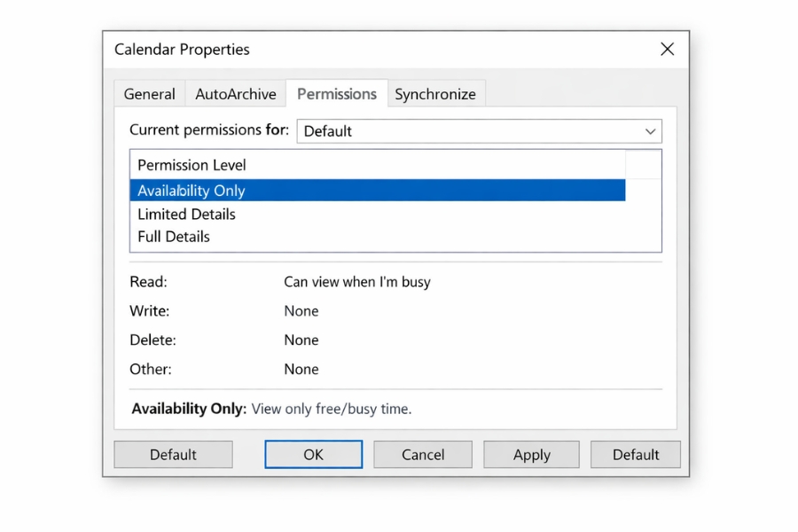This screenshot has height=532, width=798.
Task: Close the Calendar Properties dialog
Action: click(x=667, y=50)
